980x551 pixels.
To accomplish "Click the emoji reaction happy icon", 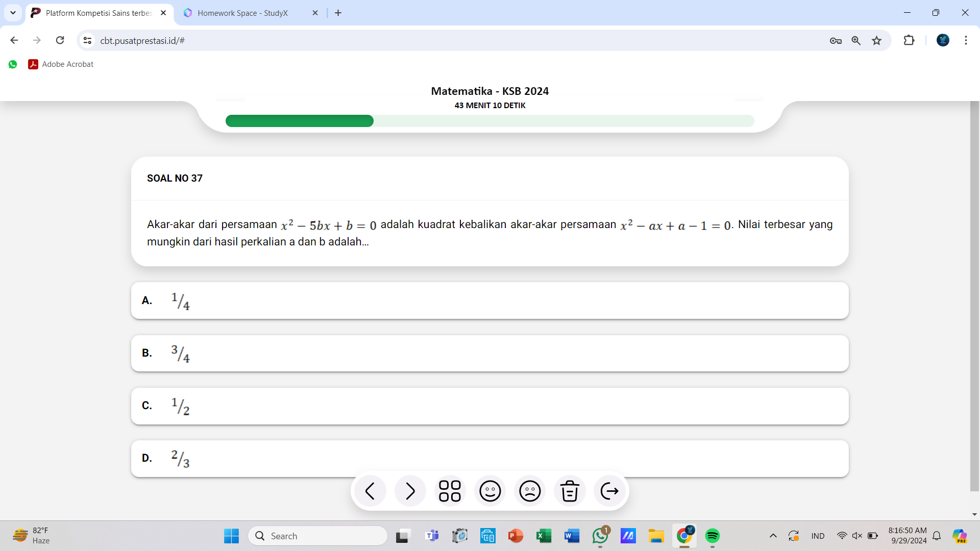I will tap(490, 491).
